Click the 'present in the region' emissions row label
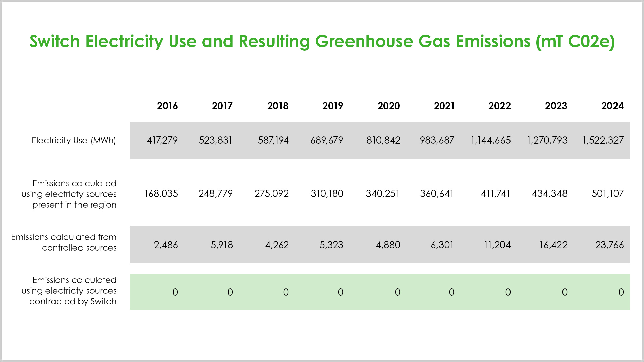Viewport: 644px width, 362px height. (69, 194)
